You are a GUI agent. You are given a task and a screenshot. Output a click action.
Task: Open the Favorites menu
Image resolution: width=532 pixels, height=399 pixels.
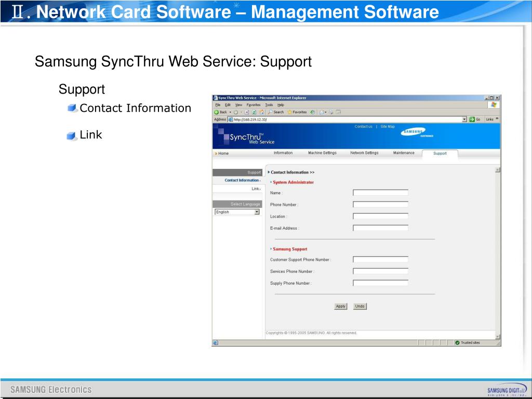point(254,105)
